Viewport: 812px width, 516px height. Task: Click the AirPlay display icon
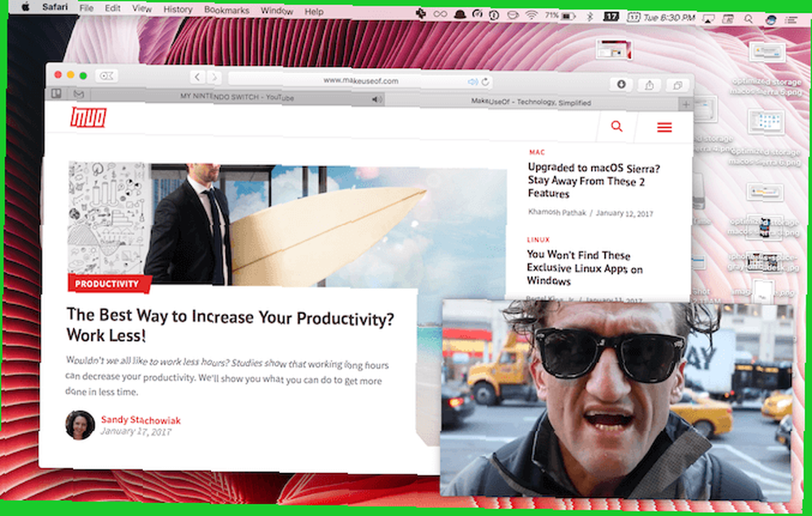[708, 19]
